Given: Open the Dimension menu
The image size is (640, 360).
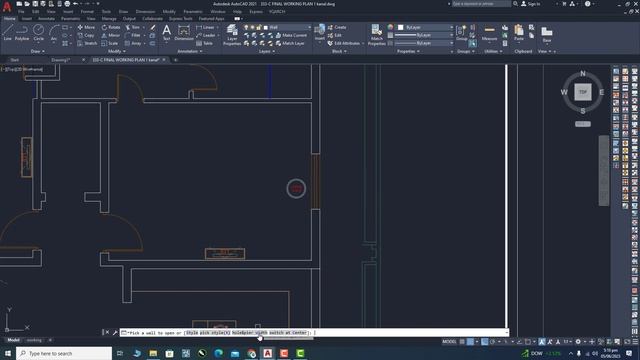Looking at the screenshot, I should pyautogui.click(x=145, y=12).
